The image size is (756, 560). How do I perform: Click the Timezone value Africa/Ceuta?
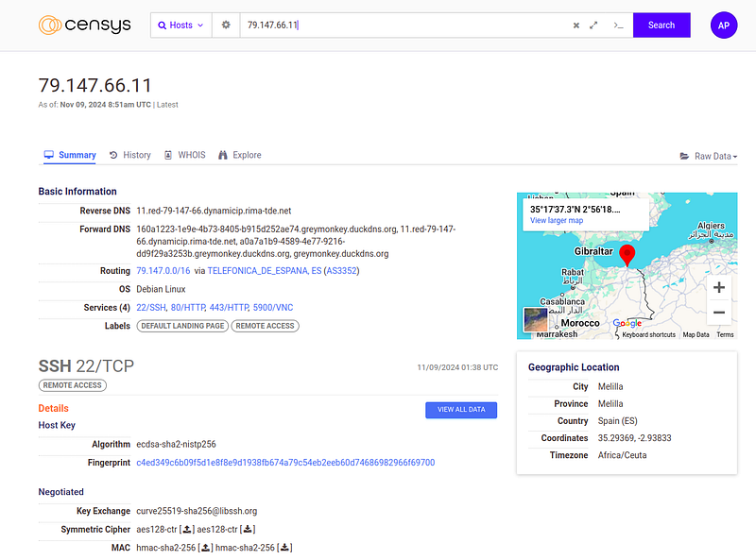pos(622,455)
